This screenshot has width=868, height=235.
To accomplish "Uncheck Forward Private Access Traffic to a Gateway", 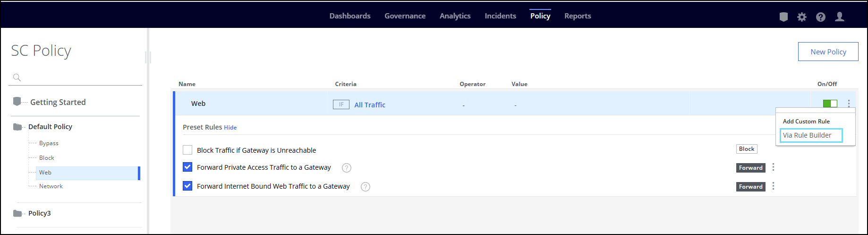I will (x=187, y=167).
